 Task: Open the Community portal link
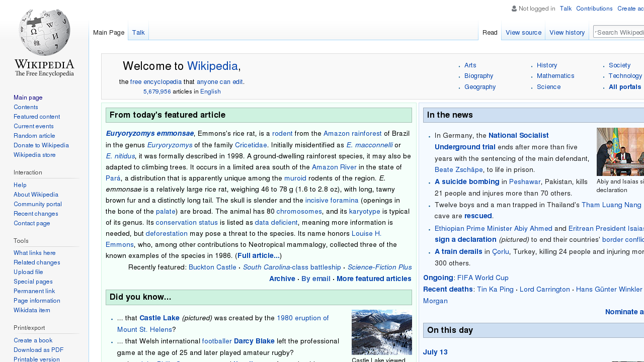[38, 204]
